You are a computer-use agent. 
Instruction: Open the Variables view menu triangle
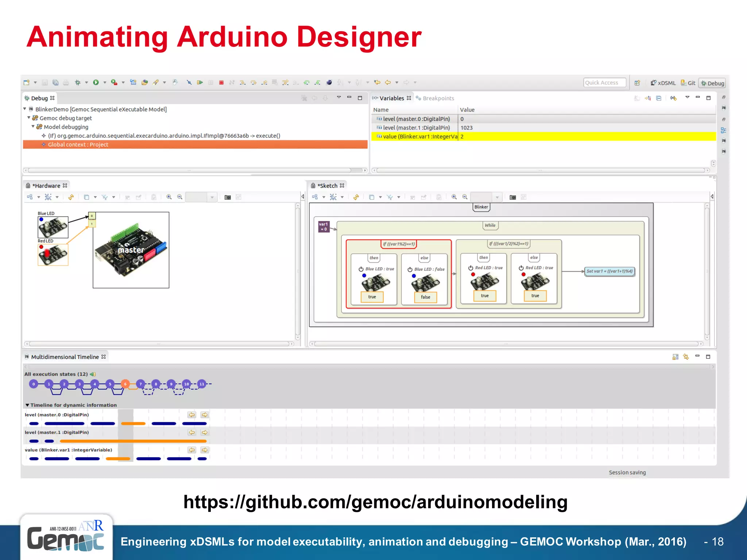687,97
